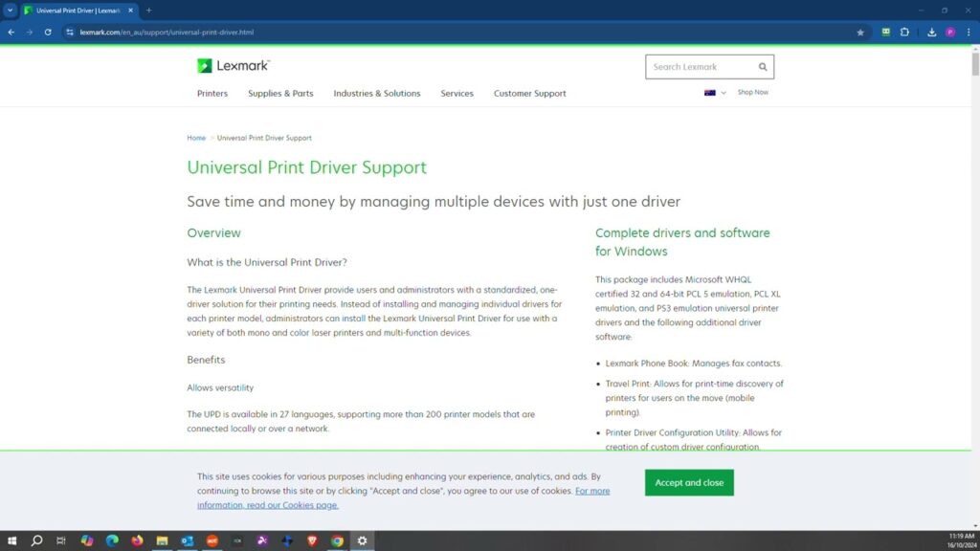Launch Copilot from the taskbar

coord(87,540)
